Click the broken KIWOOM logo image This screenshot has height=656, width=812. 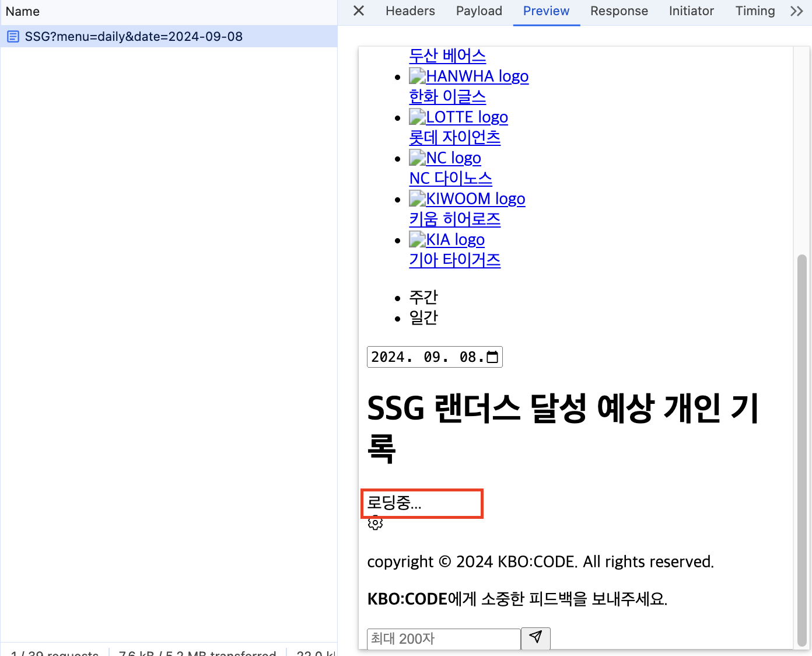point(416,198)
